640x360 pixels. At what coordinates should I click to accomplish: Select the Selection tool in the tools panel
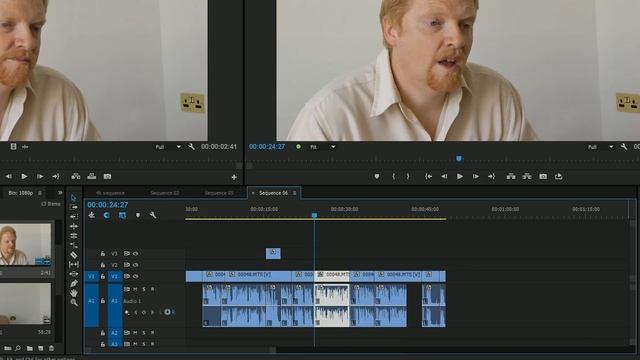(73, 198)
